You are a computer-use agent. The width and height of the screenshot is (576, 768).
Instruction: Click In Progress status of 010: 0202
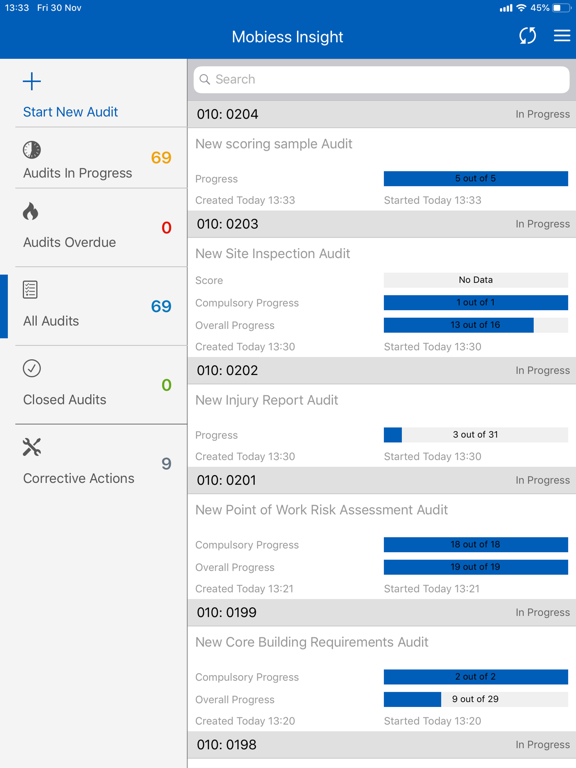(542, 370)
